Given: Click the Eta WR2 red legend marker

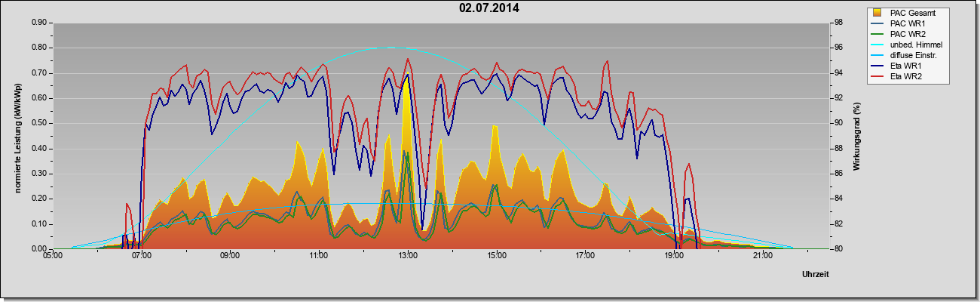Looking at the screenshot, I should (877, 76).
